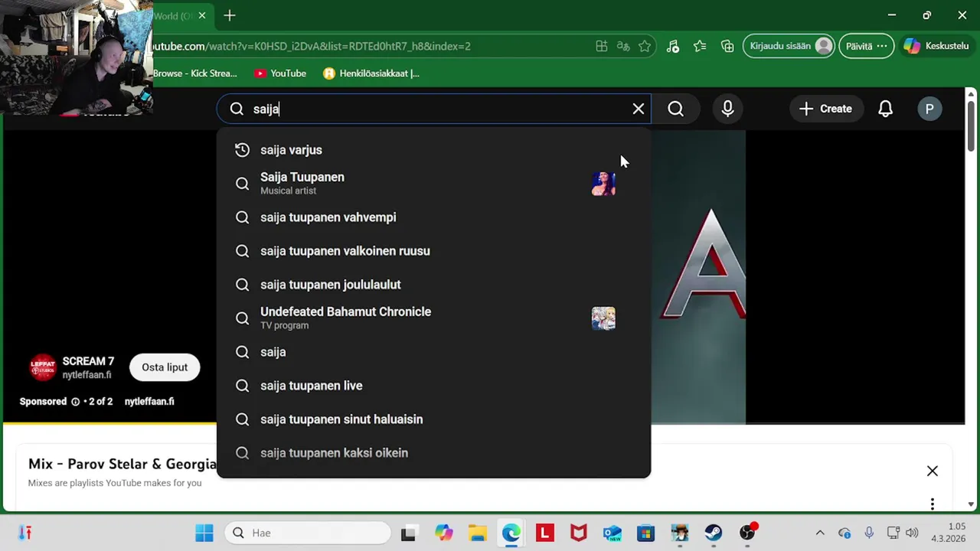Add this page to favorites with star

coord(645,46)
